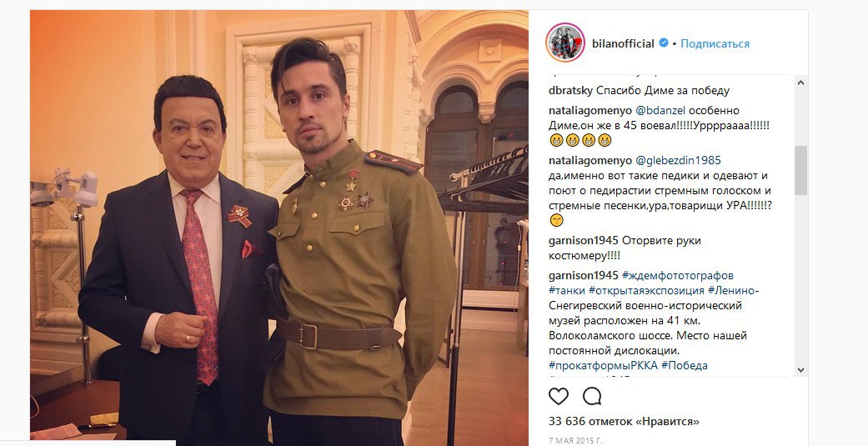Click the verified badge next to bilanofficial
This screenshot has width=868, height=446.
point(663,43)
